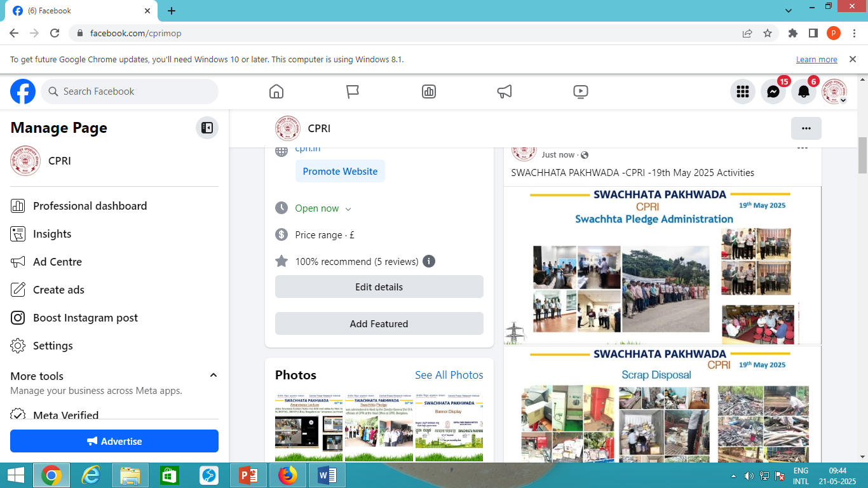
Task: Open Professional dashboard in sidebar
Action: point(114,206)
